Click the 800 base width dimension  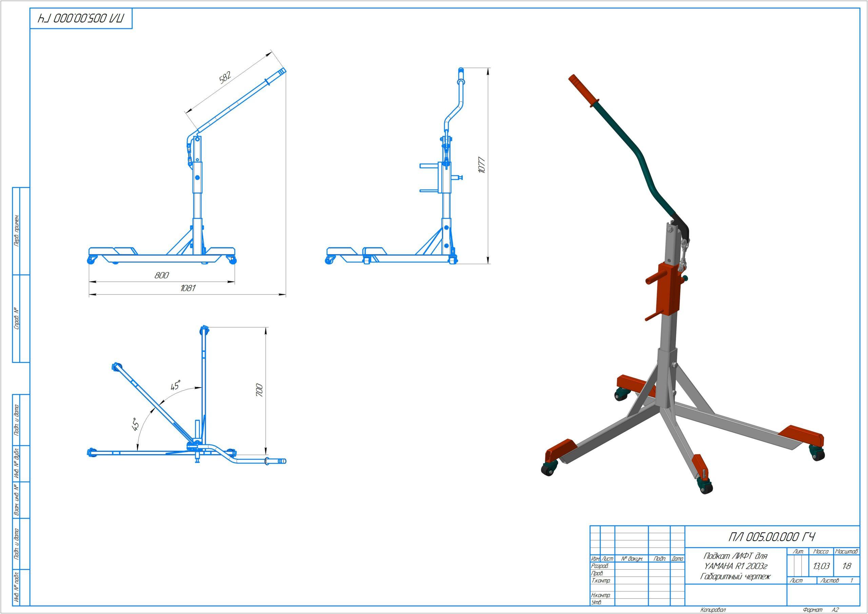point(161,275)
